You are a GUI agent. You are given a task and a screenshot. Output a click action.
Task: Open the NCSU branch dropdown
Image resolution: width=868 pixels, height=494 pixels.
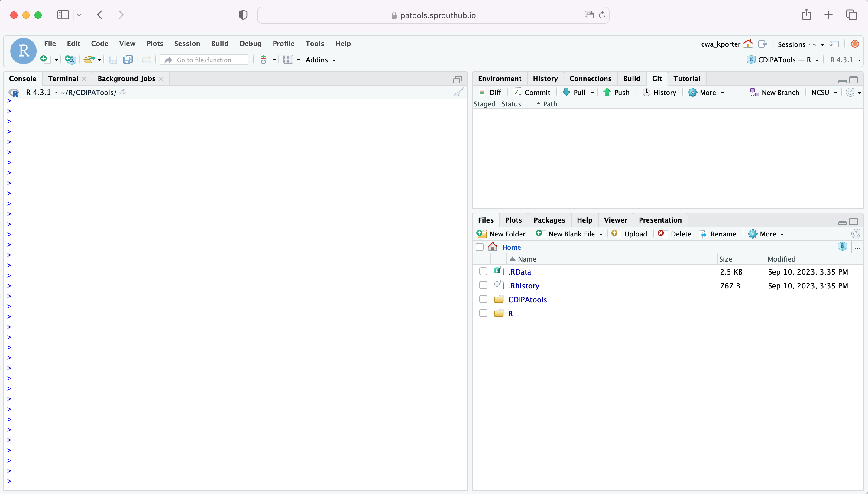click(x=824, y=92)
